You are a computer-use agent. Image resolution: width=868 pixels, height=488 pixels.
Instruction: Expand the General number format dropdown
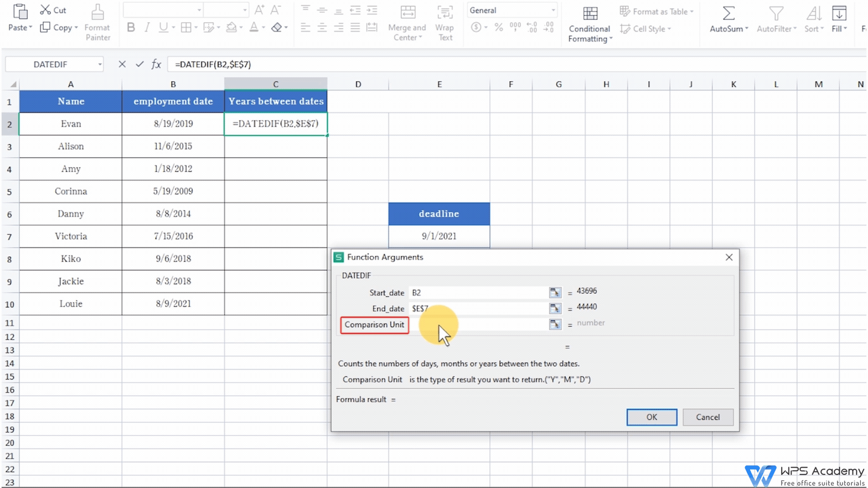click(x=552, y=11)
